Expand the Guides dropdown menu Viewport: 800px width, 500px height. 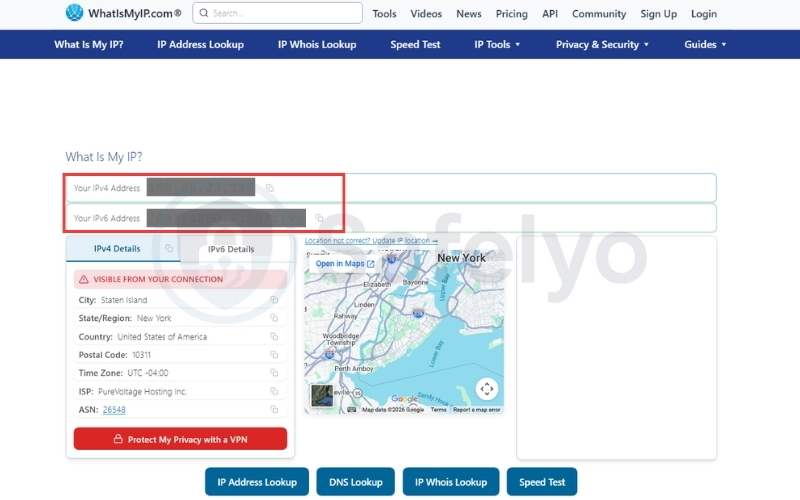pyautogui.click(x=705, y=44)
